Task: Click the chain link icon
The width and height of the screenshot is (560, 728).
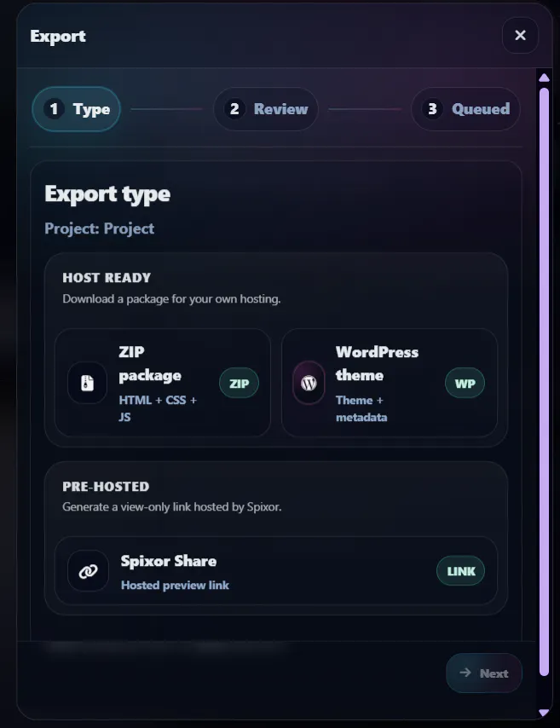Action: 89,571
